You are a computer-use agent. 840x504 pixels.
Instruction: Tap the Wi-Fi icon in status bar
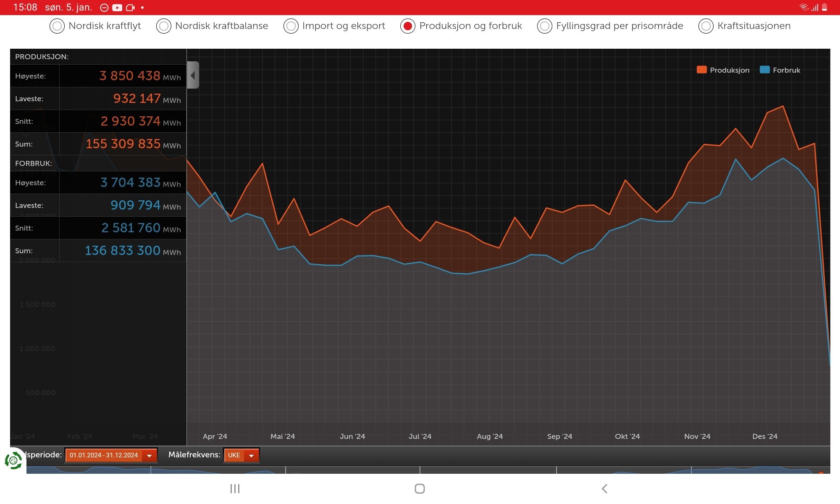tap(803, 7)
